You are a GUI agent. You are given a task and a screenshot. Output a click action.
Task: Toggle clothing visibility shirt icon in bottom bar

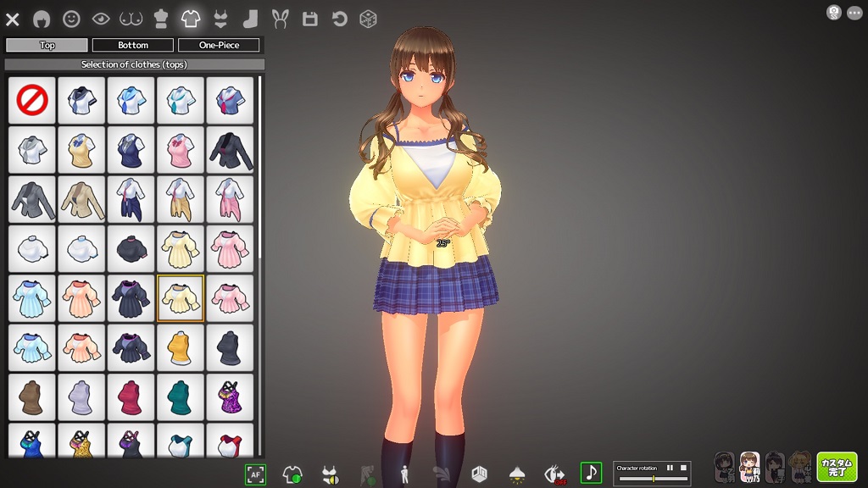(x=292, y=474)
